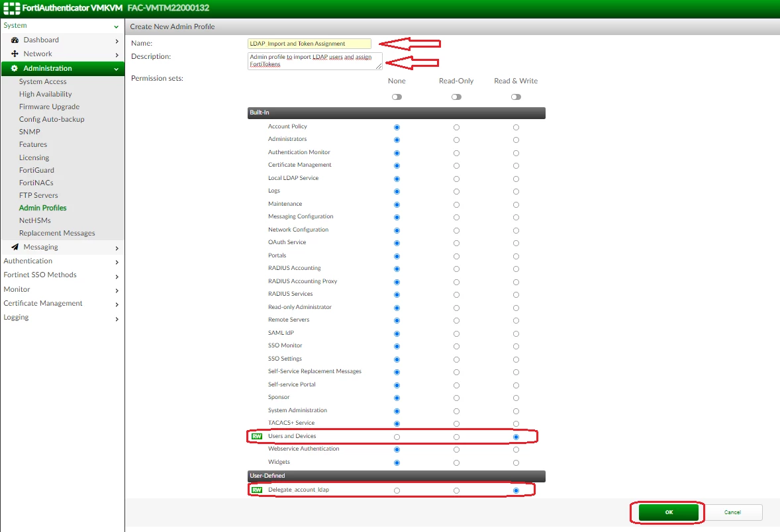Click the Description text area
This screenshot has width=780, height=532.
click(315, 61)
